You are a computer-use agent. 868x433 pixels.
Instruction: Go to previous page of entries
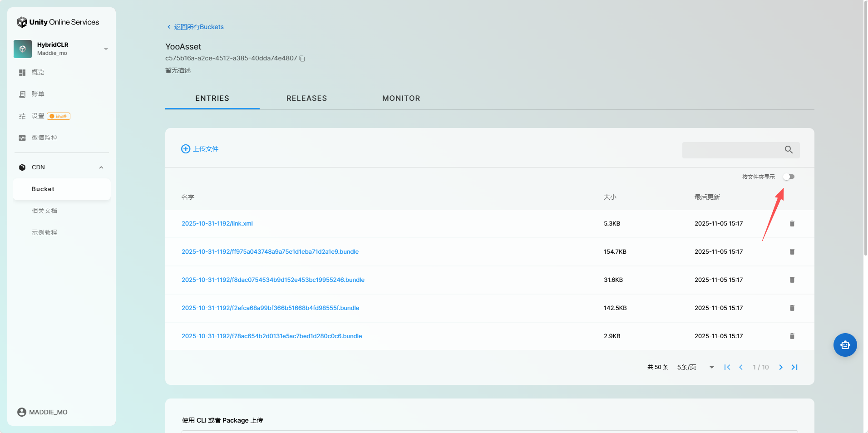pos(741,367)
